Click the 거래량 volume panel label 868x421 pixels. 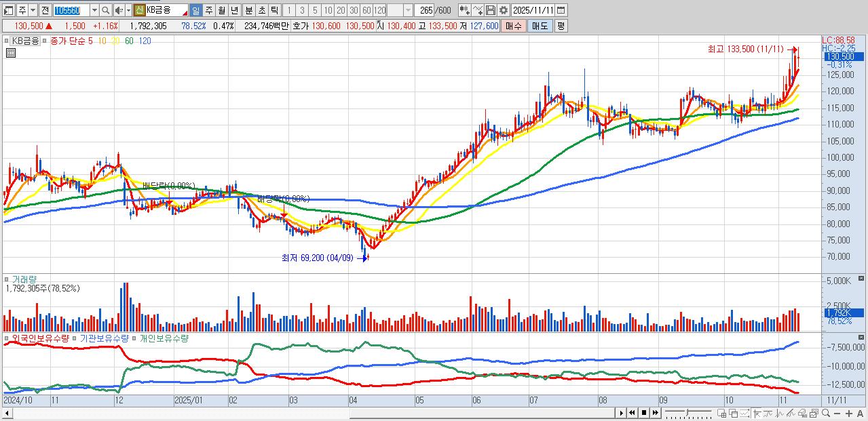pos(24,279)
